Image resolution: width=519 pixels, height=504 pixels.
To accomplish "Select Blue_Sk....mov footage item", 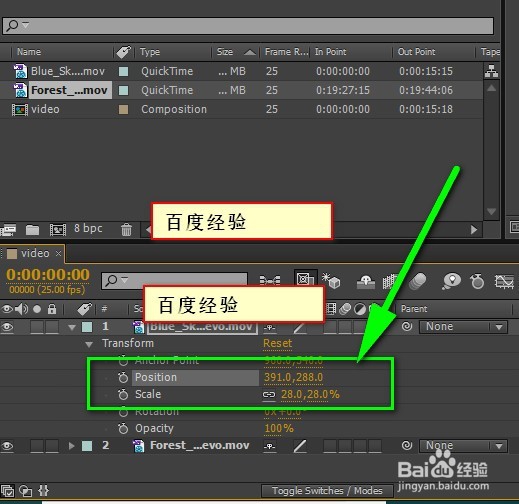I will tap(68, 71).
